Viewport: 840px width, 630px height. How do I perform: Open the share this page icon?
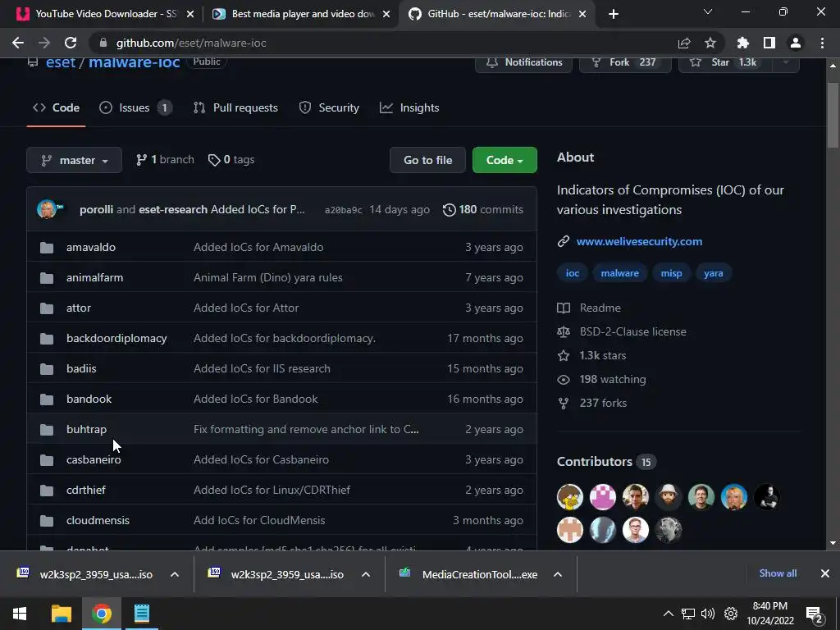coord(684,43)
